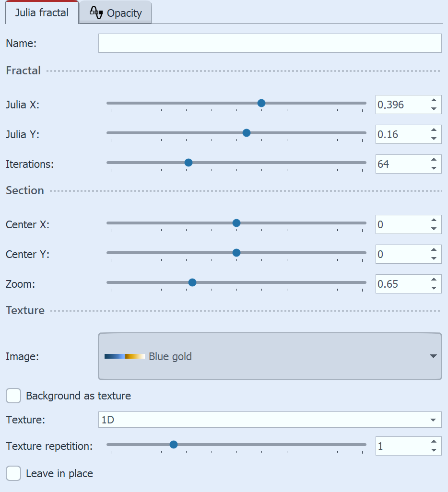Check the Background as texture checkbox
Screen dimensions: 448x492
point(13,396)
